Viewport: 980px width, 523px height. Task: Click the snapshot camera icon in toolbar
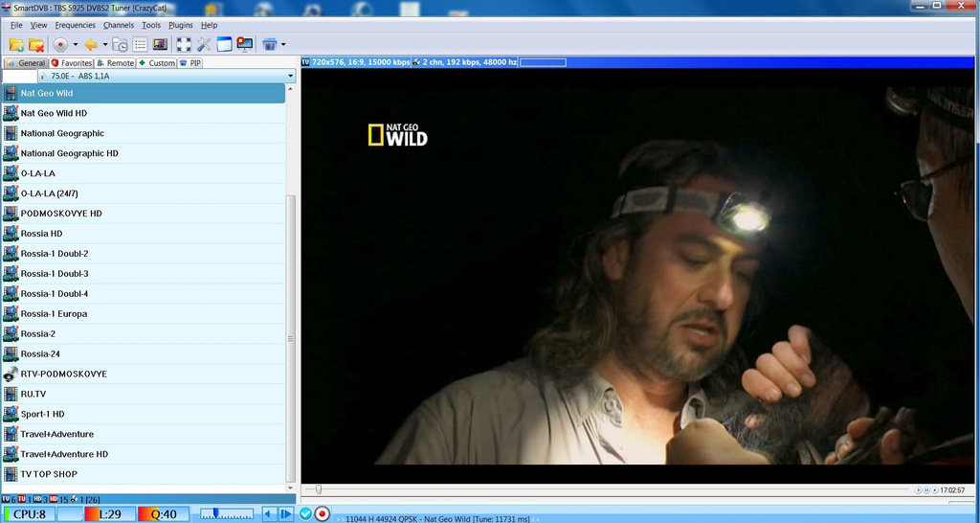point(269,44)
